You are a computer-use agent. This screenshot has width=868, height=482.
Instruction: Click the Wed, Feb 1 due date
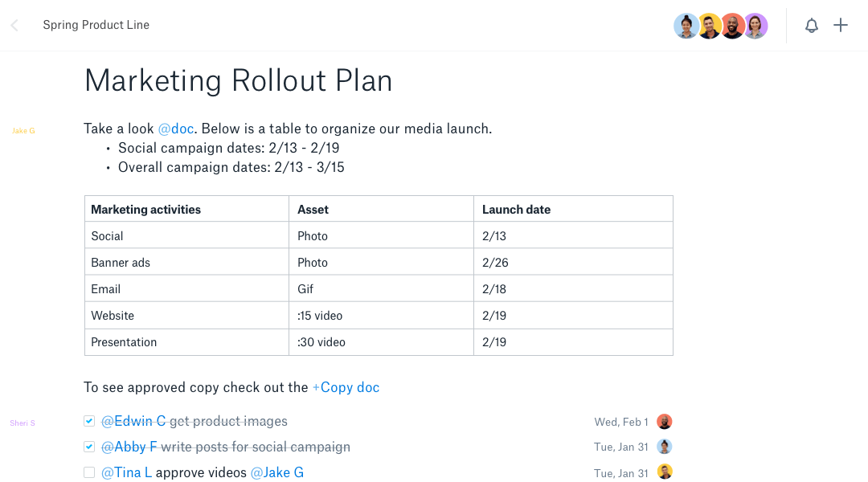pyautogui.click(x=620, y=421)
